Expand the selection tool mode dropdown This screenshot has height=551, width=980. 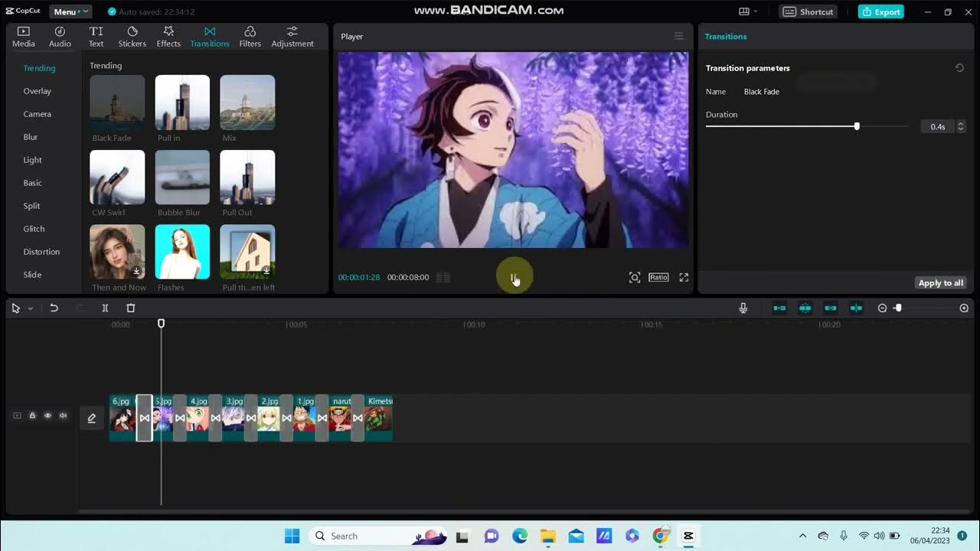tap(31, 308)
